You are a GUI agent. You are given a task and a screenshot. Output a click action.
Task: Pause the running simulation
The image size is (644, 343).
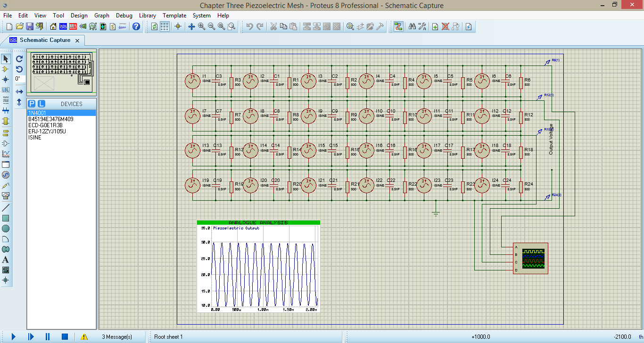pyautogui.click(x=48, y=336)
